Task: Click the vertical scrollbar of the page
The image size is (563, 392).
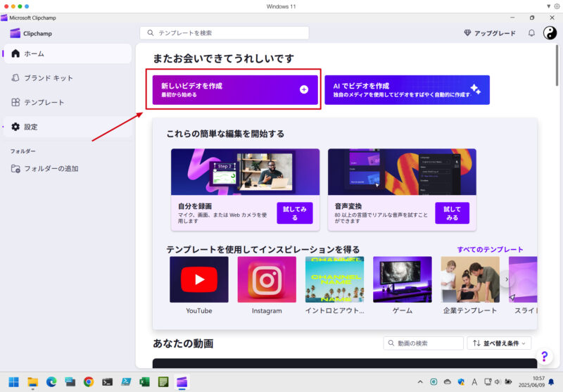Action: coord(557,65)
